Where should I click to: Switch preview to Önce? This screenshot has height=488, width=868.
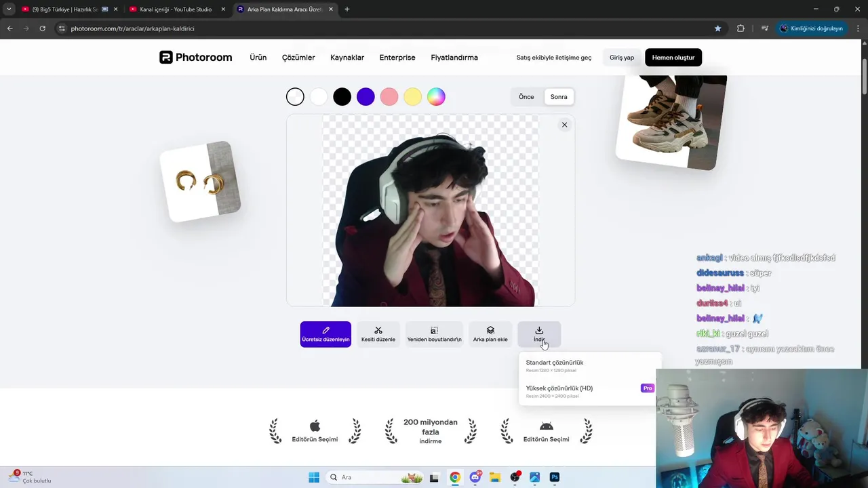(526, 97)
